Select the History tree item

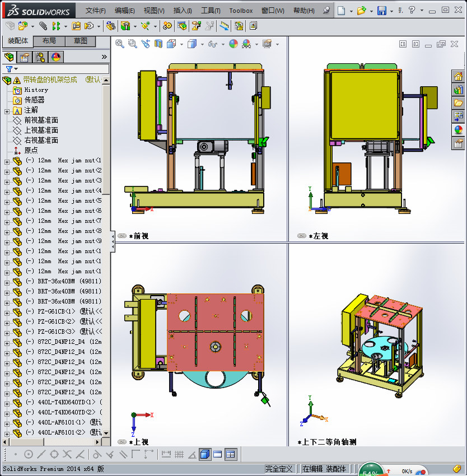[x=36, y=90]
